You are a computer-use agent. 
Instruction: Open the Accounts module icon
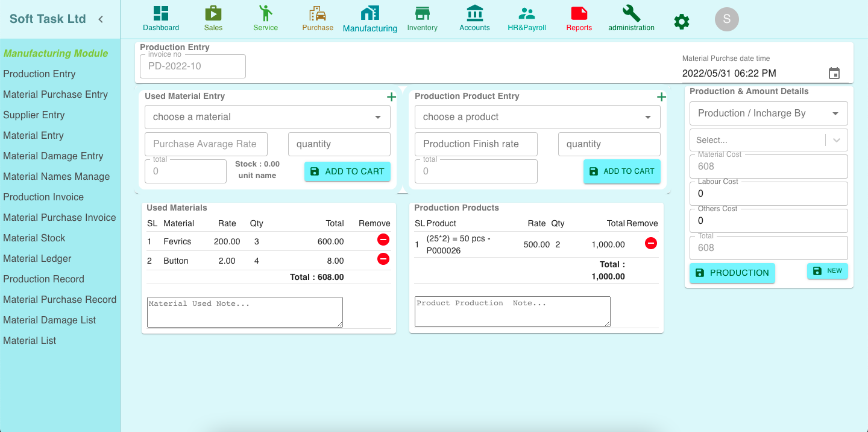[x=474, y=17]
